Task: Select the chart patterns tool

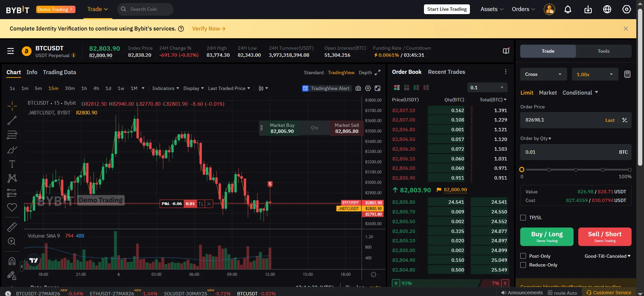Action: (12, 178)
